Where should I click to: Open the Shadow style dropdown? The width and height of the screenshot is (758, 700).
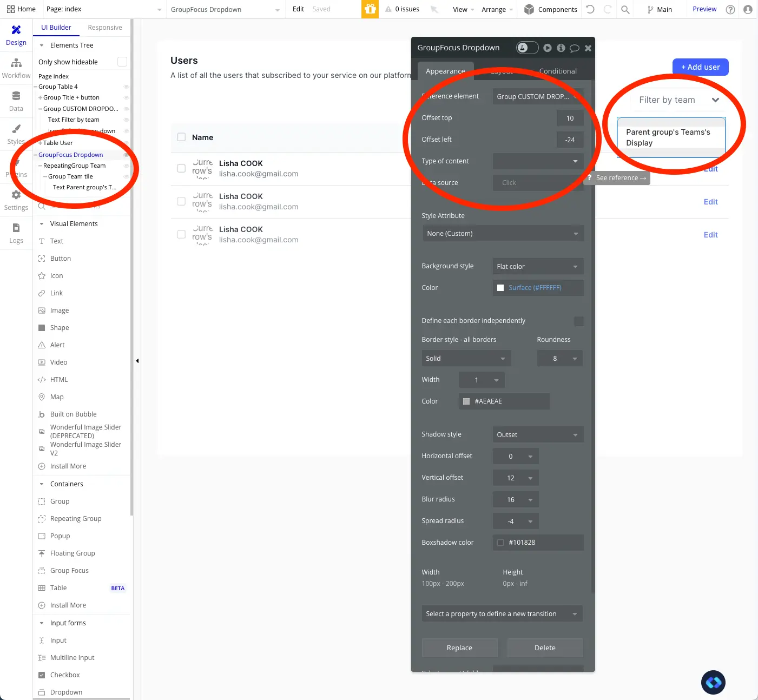pyautogui.click(x=538, y=434)
